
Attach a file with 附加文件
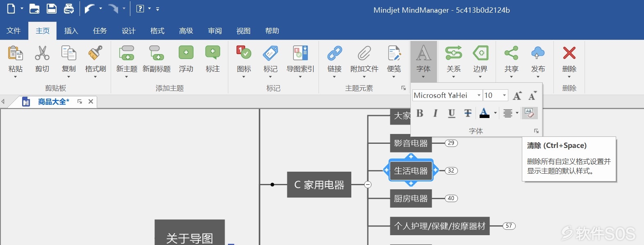pyautogui.click(x=364, y=61)
